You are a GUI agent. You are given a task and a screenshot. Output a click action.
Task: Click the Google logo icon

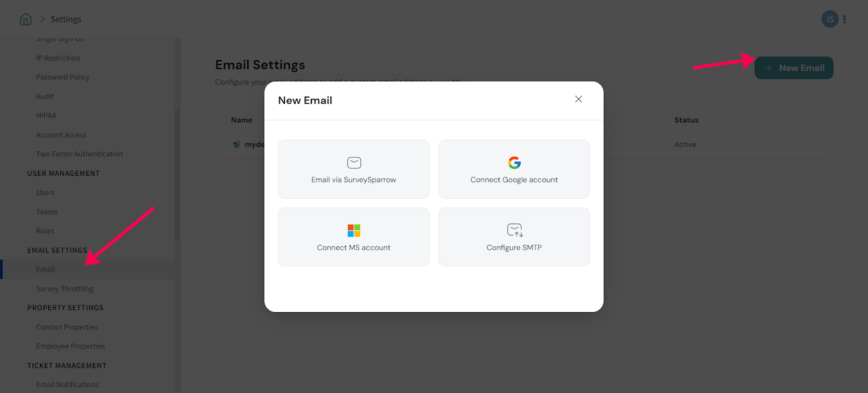(514, 163)
